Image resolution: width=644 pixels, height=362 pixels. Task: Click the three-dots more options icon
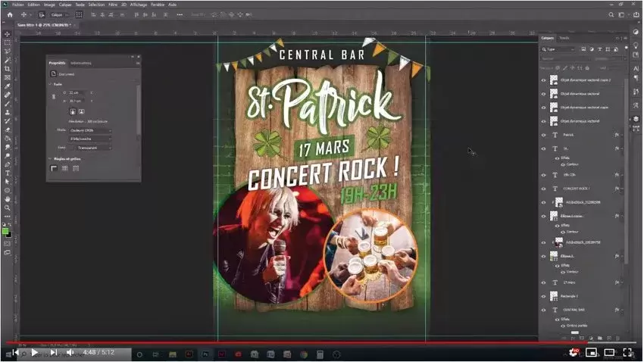[x=180, y=15]
